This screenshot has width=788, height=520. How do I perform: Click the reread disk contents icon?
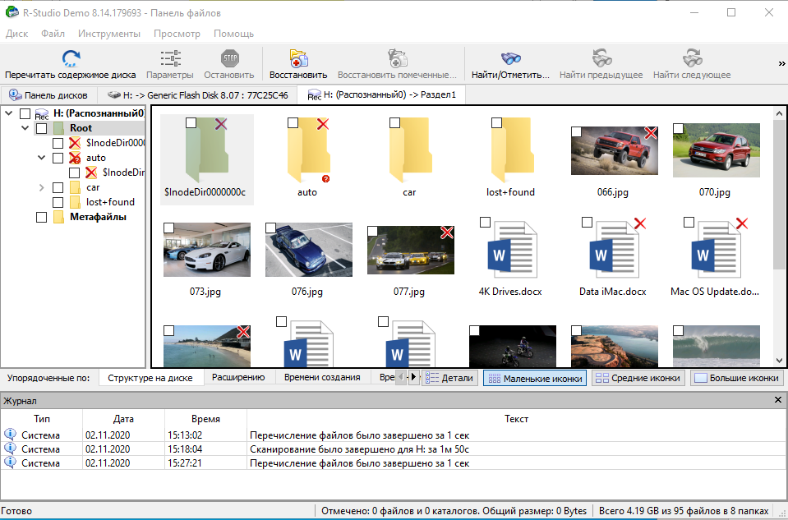(x=70, y=58)
